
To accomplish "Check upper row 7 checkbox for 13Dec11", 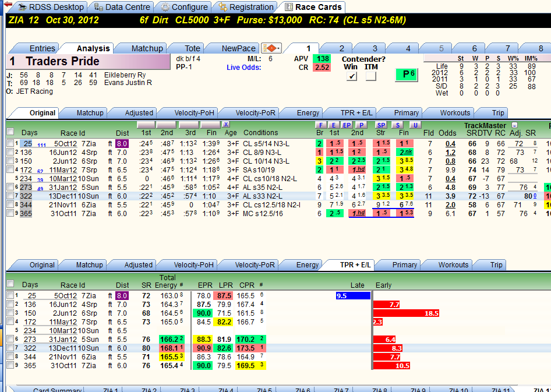I will 10,196.
